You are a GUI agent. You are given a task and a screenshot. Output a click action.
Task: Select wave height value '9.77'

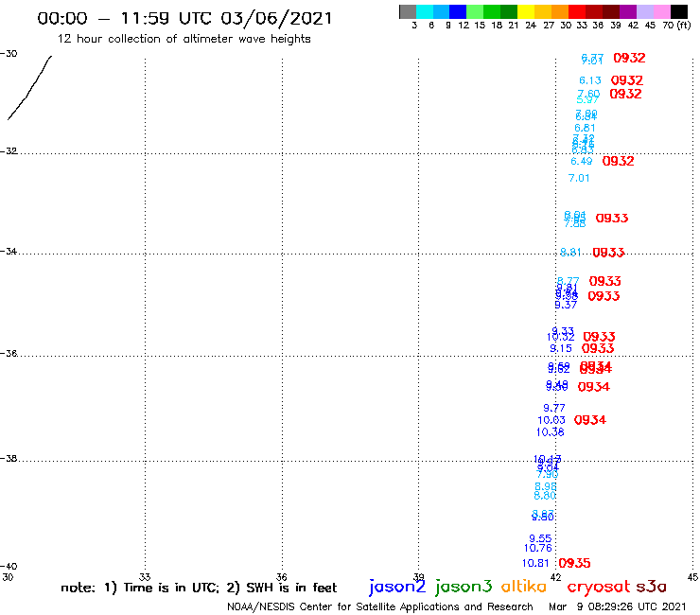pos(554,408)
